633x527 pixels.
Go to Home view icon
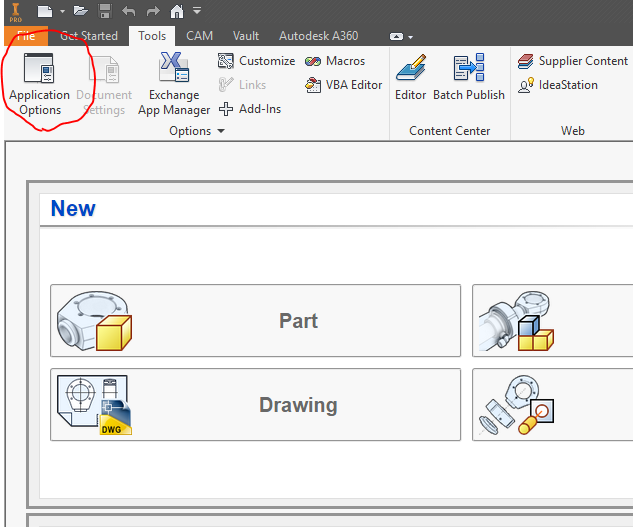[x=177, y=11]
